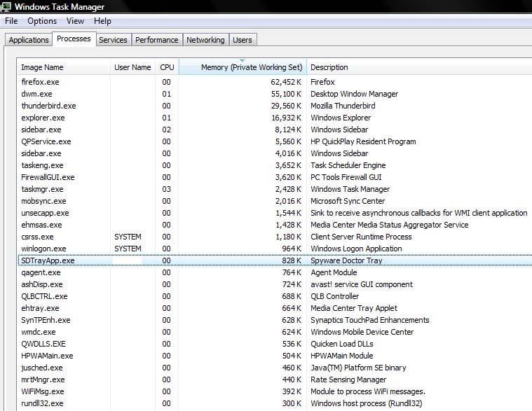
Task: Click the Windows Explorer description text
Action: pos(341,118)
